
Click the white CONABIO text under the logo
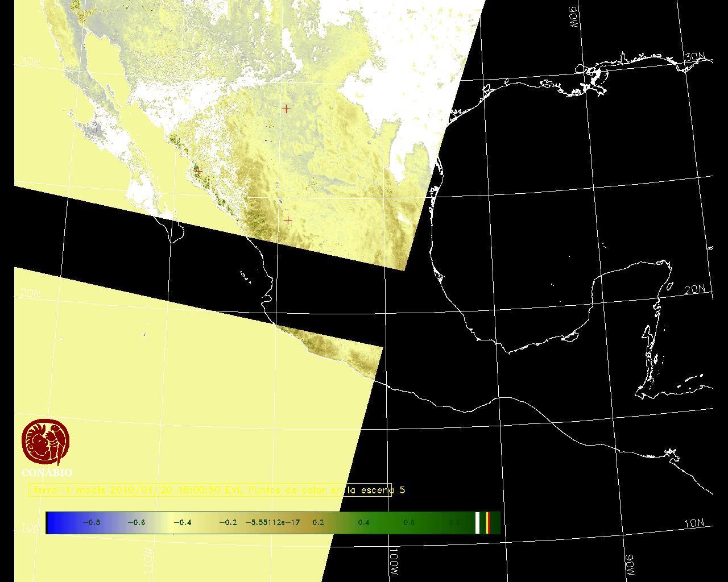(x=47, y=472)
